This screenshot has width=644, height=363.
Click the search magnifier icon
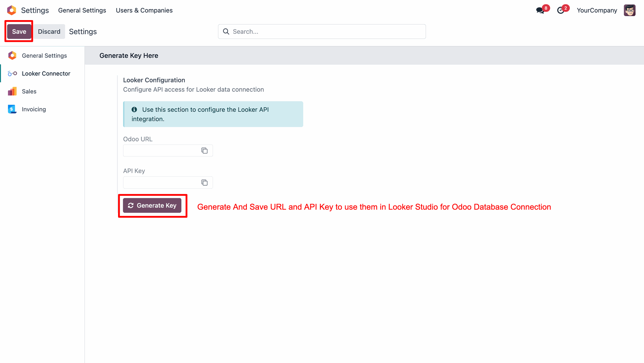coord(226,32)
